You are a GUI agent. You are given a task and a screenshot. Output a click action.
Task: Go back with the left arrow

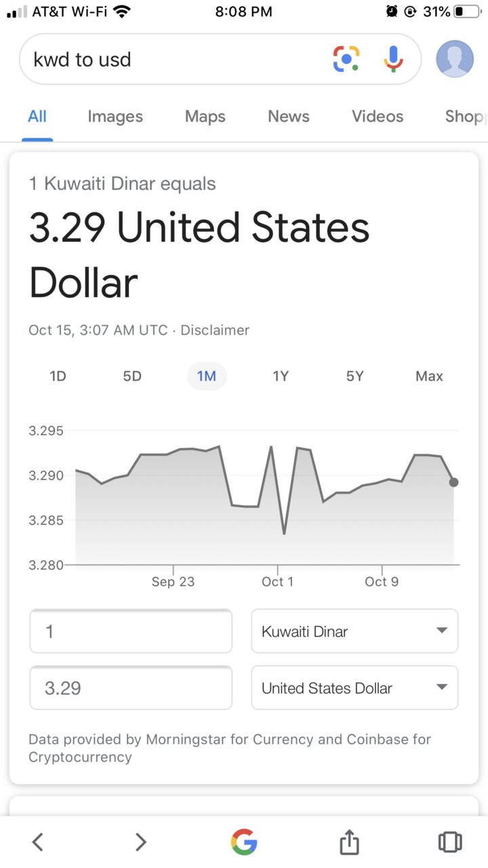(38, 842)
